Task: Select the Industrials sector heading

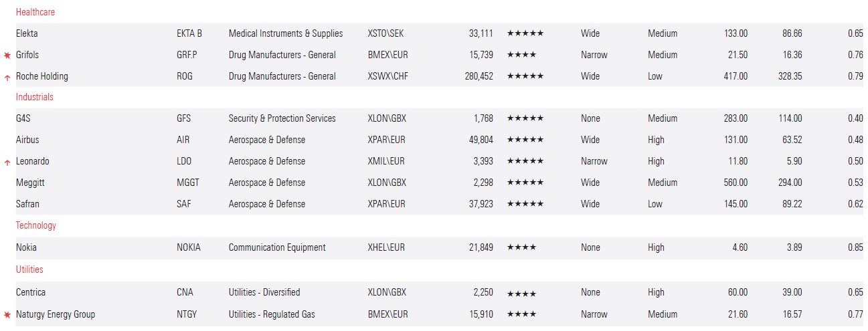Action: pyautogui.click(x=35, y=97)
